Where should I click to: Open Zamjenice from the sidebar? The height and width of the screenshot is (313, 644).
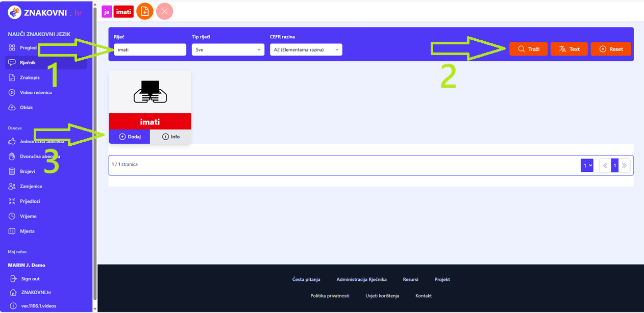[31, 187]
